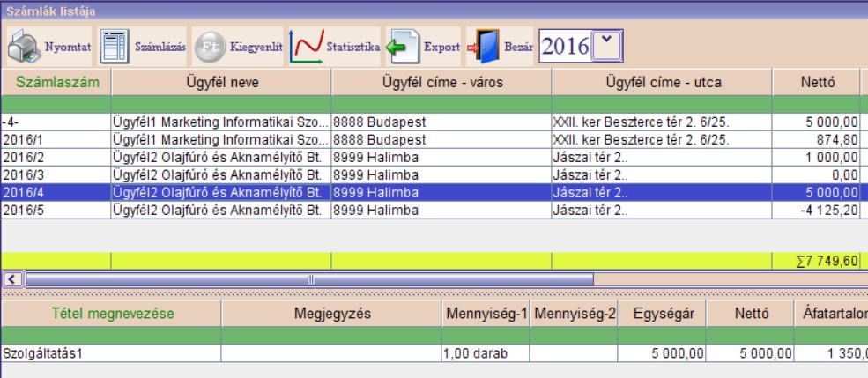
Task: Sort by Ügyfél címe - város header
Action: (441, 82)
